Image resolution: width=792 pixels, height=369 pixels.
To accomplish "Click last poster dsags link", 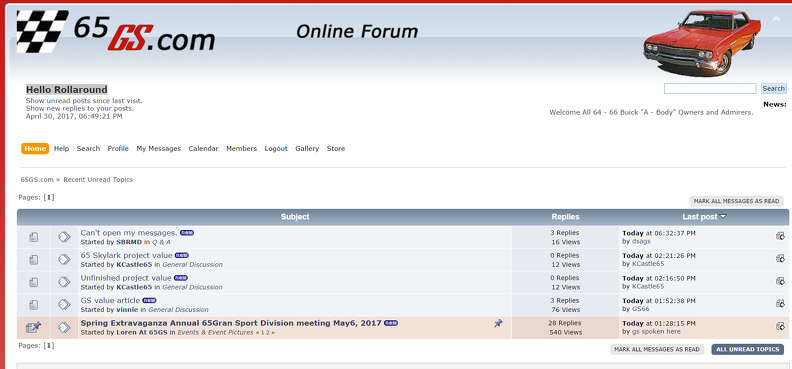I will click(641, 241).
